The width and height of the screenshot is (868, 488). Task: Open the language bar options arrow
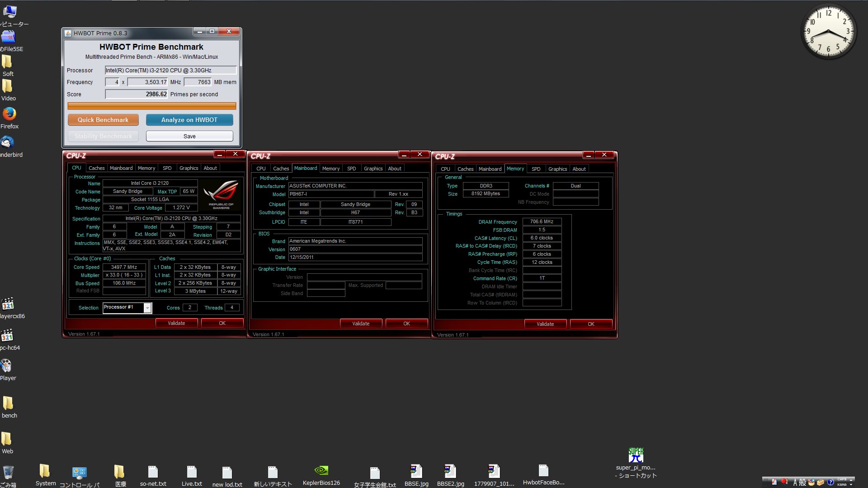[851, 485]
